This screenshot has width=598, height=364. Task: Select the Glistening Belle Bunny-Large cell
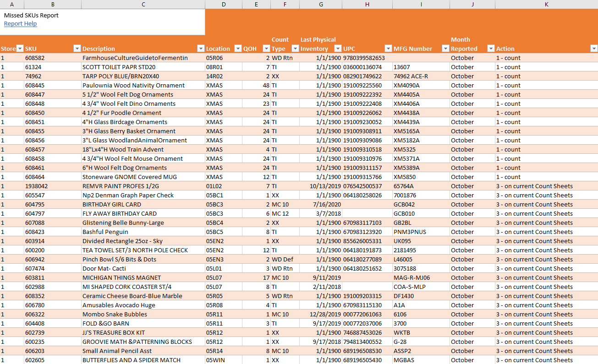click(143, 223)
